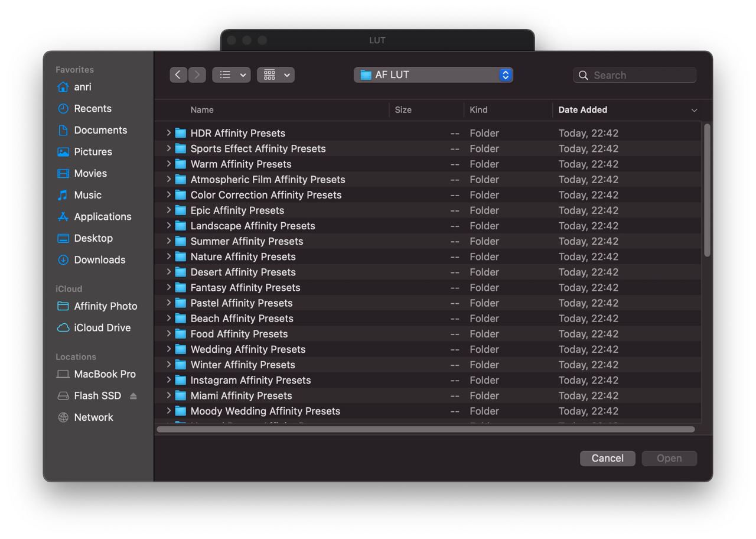Image resolution: width=756 pixels, height=539 pixels.
Task: Select the Winter Affinity Presets row
Action: coord(429,365)
